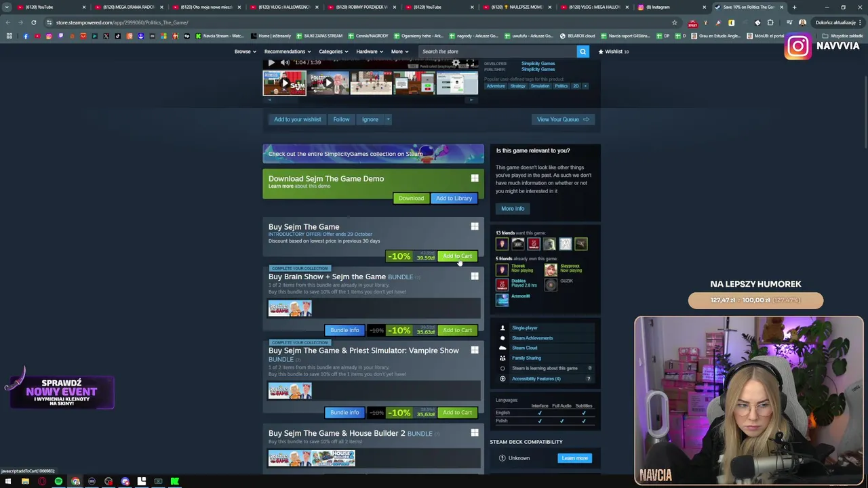868x488 pixels.
Task: Open File Explorer from taskbar
Action: coord(25,481)
